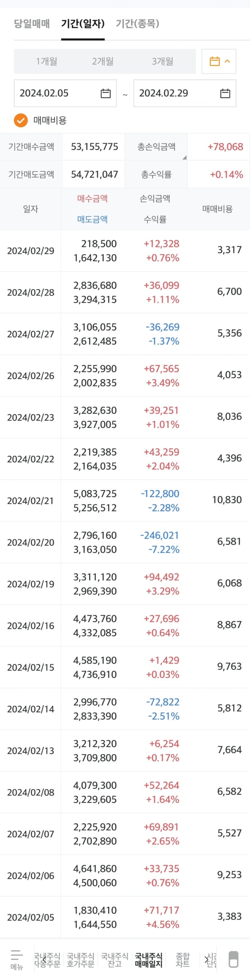
Task: Switch to the 기간(종목) tab
Action: (x=138, y=24)
